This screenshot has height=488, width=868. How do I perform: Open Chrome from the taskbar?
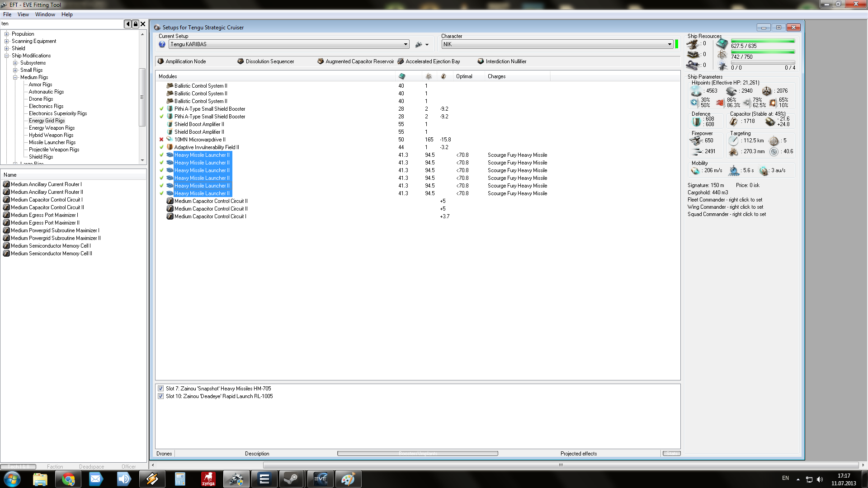click(x=68, y=479)
